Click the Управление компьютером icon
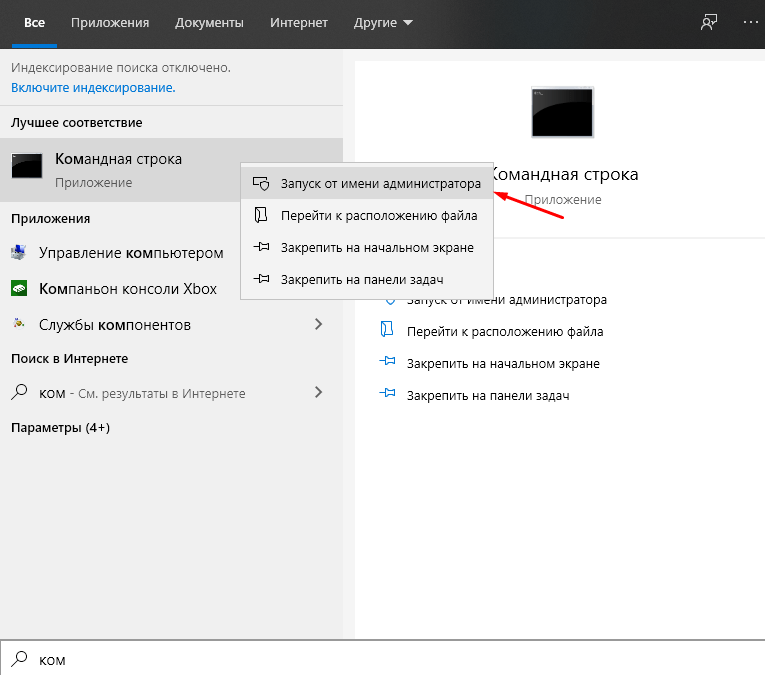This screenshot has width=765, height=675. click(19, 252)
